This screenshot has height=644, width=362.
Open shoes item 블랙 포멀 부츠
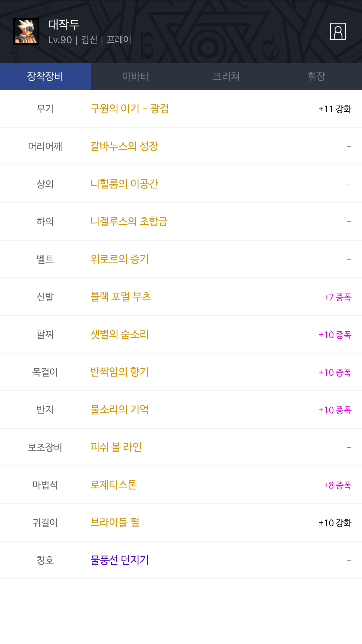121,297
